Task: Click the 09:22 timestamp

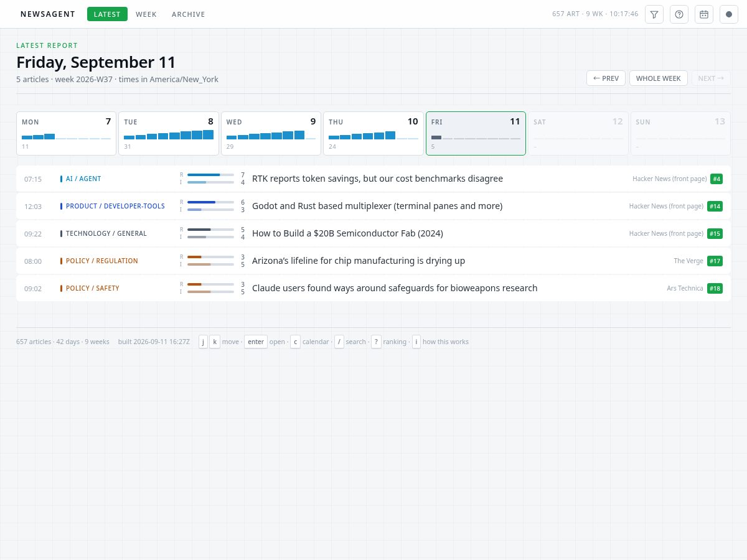Action: tap(33, 234)
